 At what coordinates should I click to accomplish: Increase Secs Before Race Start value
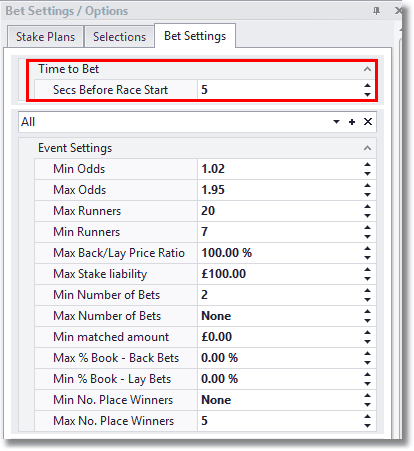pos(367,86)
